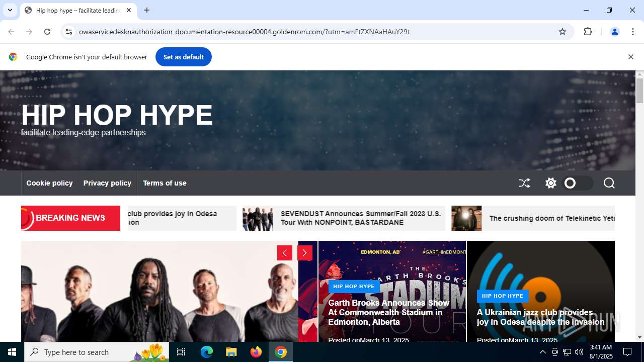
Task: Open Garth Brooks Commonwealth Stadium article
Action: pyautogui.click(x=388, y=312)
